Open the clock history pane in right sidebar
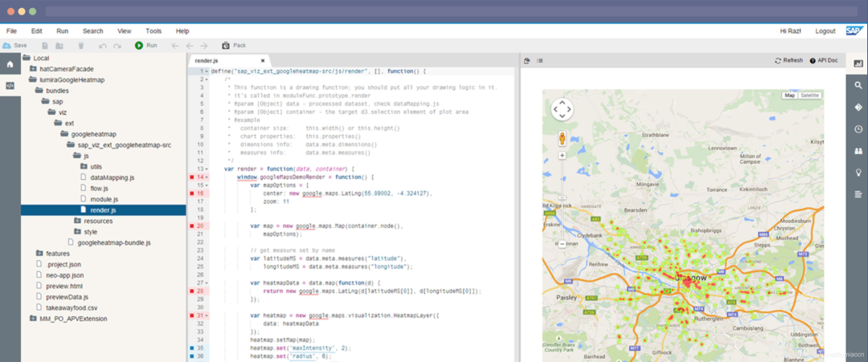 (x=858, y=128)
